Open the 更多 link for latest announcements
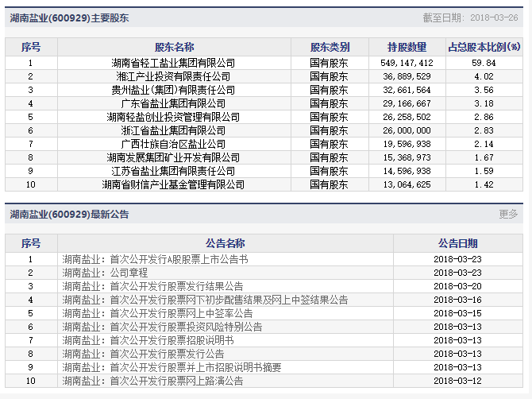Viewport: 532px width, 399px height. pyautogui.click(x=508, y=214)
